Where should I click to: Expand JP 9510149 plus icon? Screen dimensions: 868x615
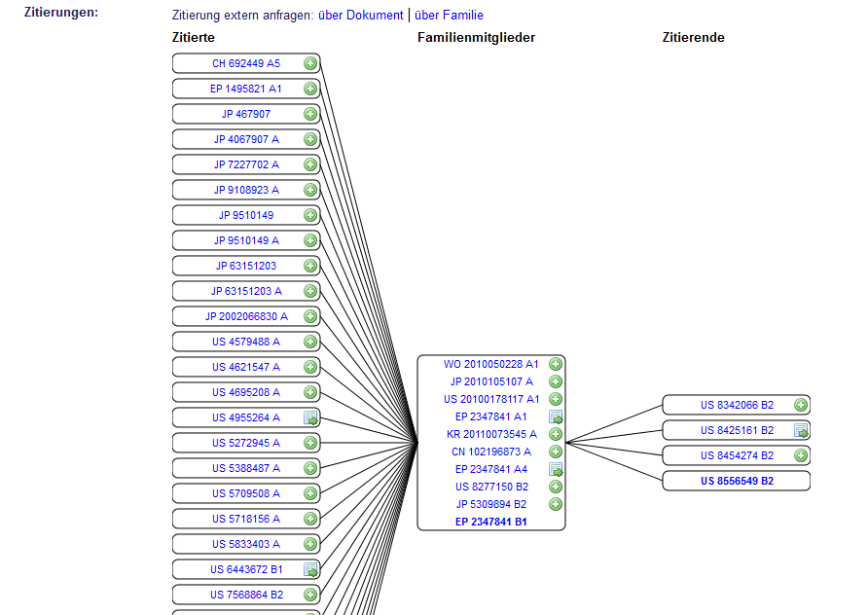310,215
